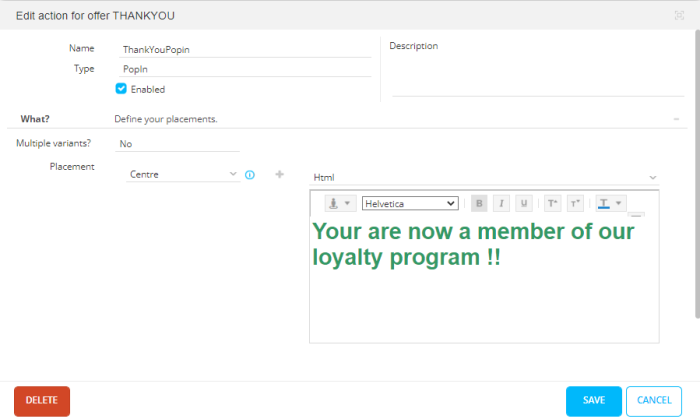Close the Edit action dialog
The image size is (700, 419).
[680, 15]
